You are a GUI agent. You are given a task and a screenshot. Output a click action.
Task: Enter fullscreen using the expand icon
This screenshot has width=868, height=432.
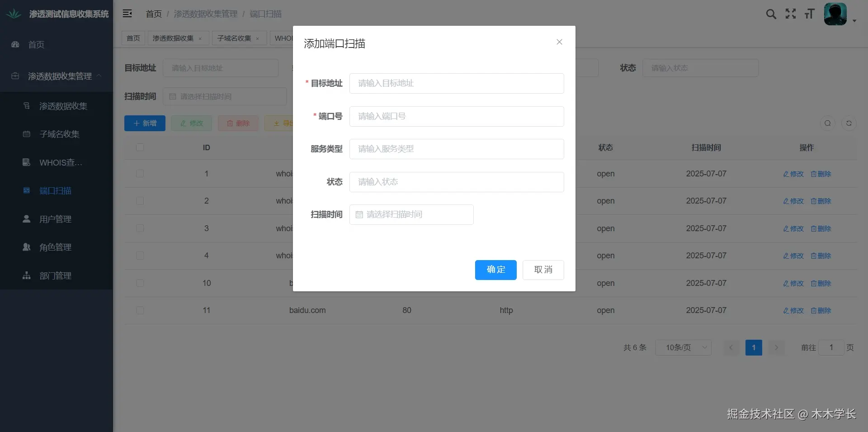pyautogui.click(x=790, y=14)
